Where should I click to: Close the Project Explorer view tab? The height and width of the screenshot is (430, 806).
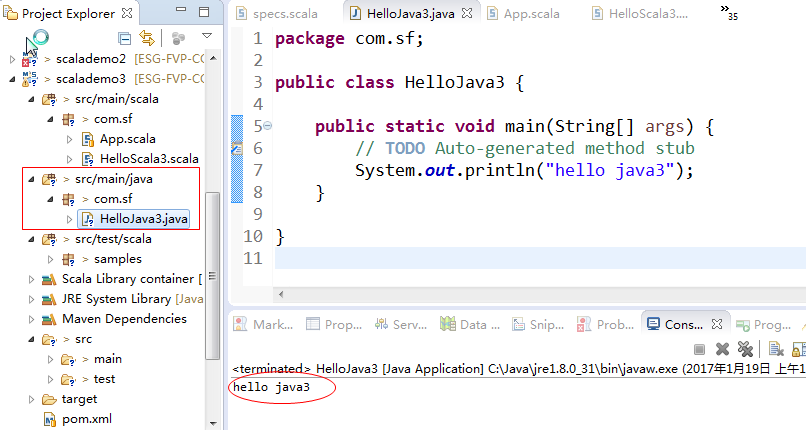(x=126, y=13)
